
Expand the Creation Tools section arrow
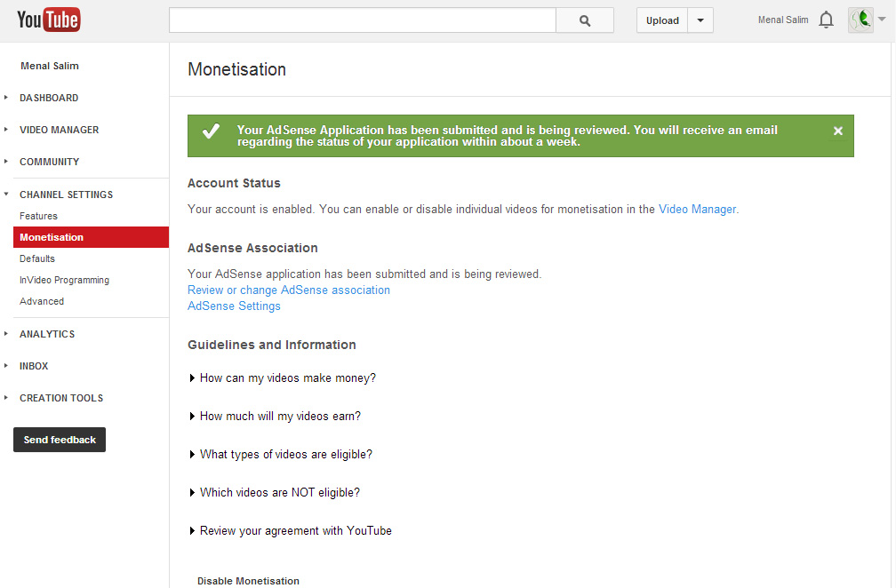(x=6, y=397)
